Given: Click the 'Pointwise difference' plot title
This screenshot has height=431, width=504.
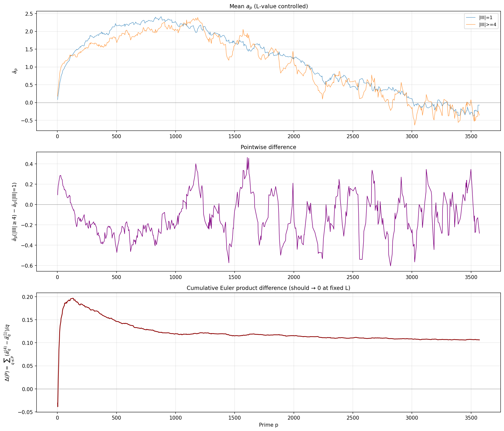Looking at the screenshot, I should [x=268, y=147].
